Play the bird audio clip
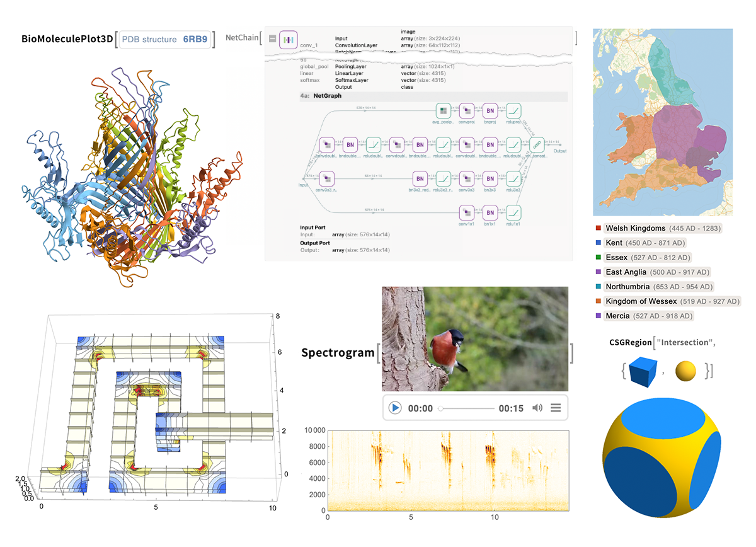The height and width of the screenshot is (547, 756). 395,408
